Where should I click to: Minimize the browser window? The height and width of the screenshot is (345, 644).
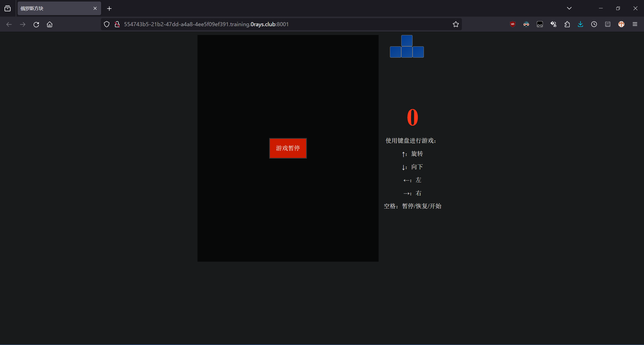tap(601, 8)
